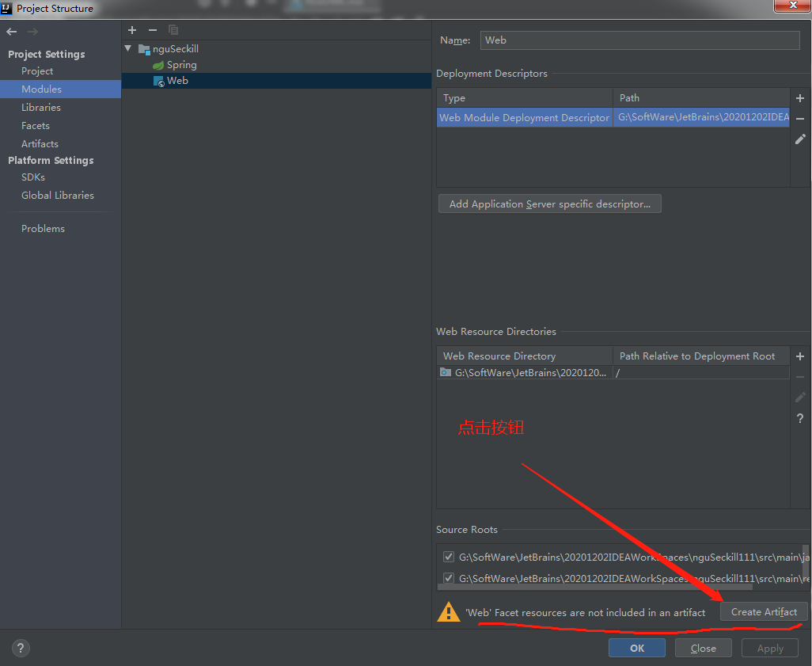Open the SDKs platform settings
812x666 pixels.
point(33,177)
